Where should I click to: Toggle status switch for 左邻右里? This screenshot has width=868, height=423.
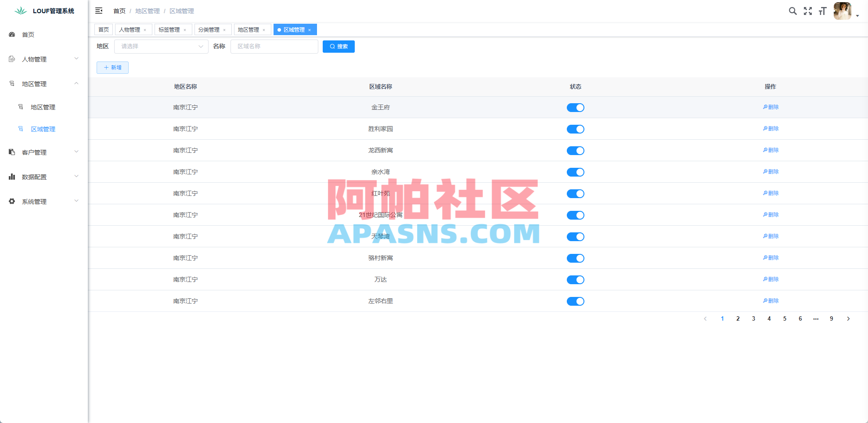pos(576,301)
